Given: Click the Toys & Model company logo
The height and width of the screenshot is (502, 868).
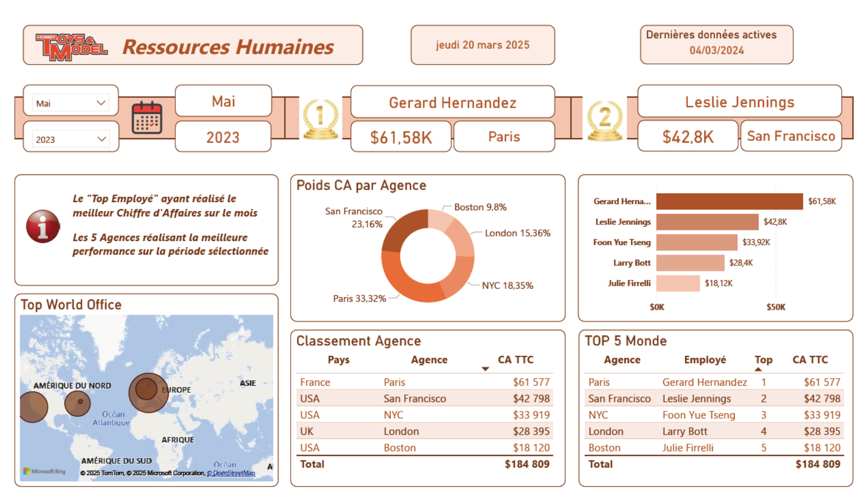Looking at the screenshot, I should (71, 47).
